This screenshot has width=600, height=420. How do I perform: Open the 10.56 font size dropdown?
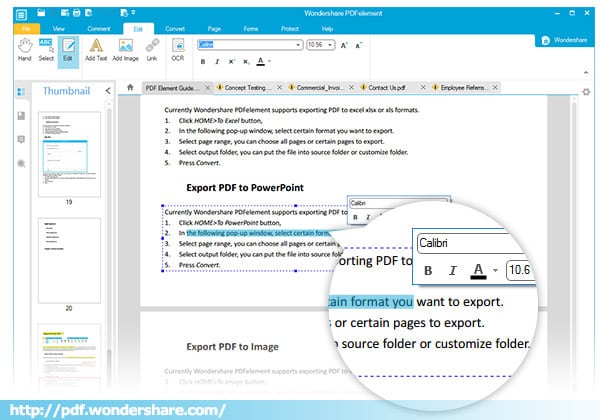(x=329, y=45)
